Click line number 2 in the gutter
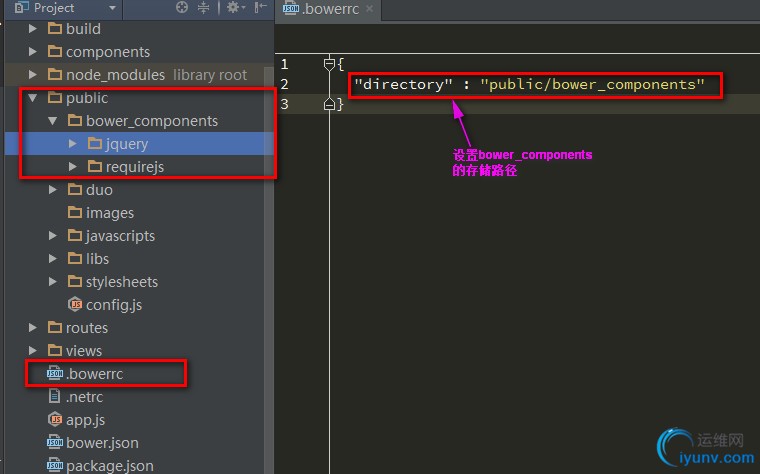 click(x=285, y=84)
